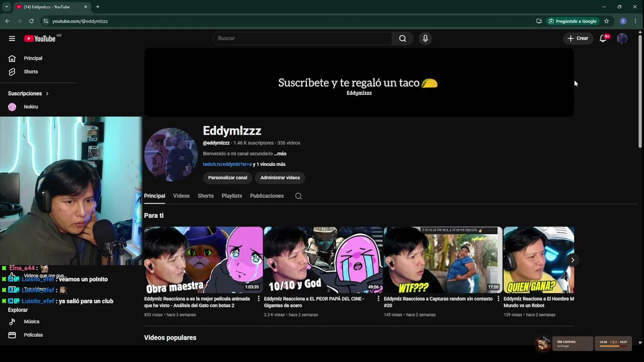
Task: Click the media overlay progress bar
Action: 613,346
